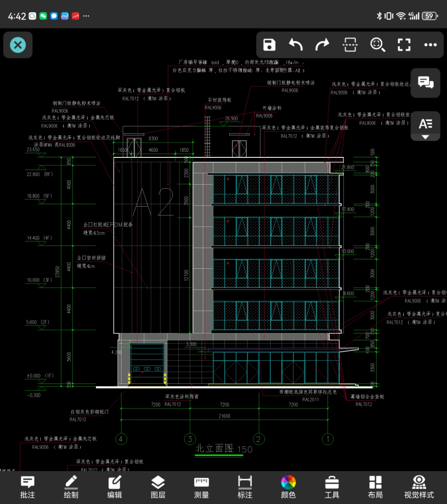Open the 工具 toolbox
This screenshot has width=447, height=504.
(x=332, y=487)
